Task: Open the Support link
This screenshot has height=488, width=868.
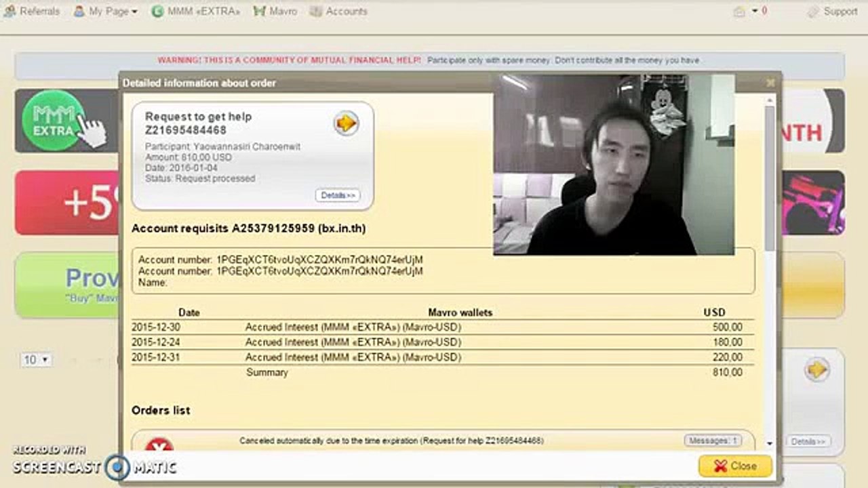Action: [833, 12]
